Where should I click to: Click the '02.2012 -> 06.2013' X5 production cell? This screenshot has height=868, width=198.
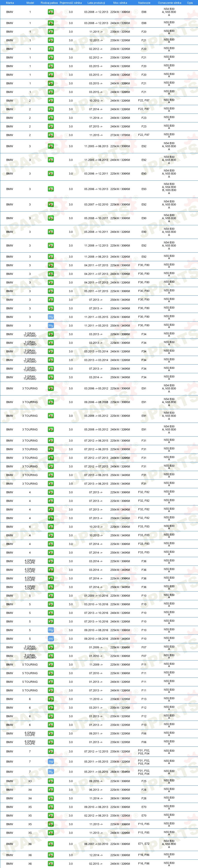96,816
